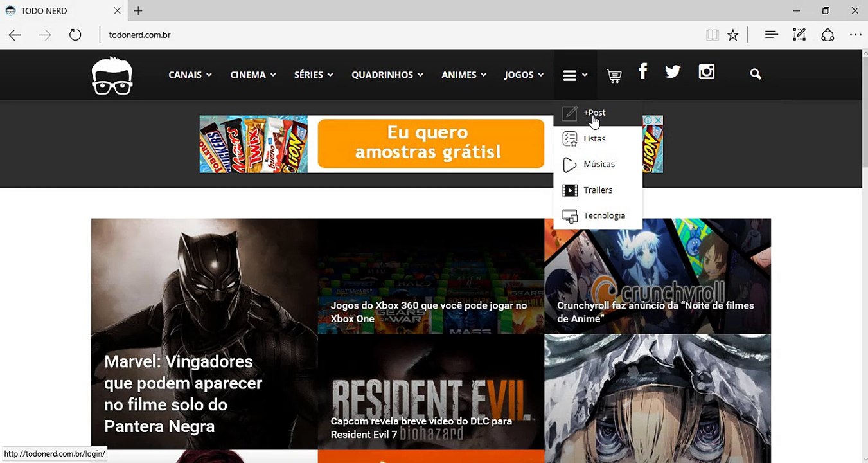Click the Todo Nerd glasses logo

pyautogui.click(x=112, y=75)
